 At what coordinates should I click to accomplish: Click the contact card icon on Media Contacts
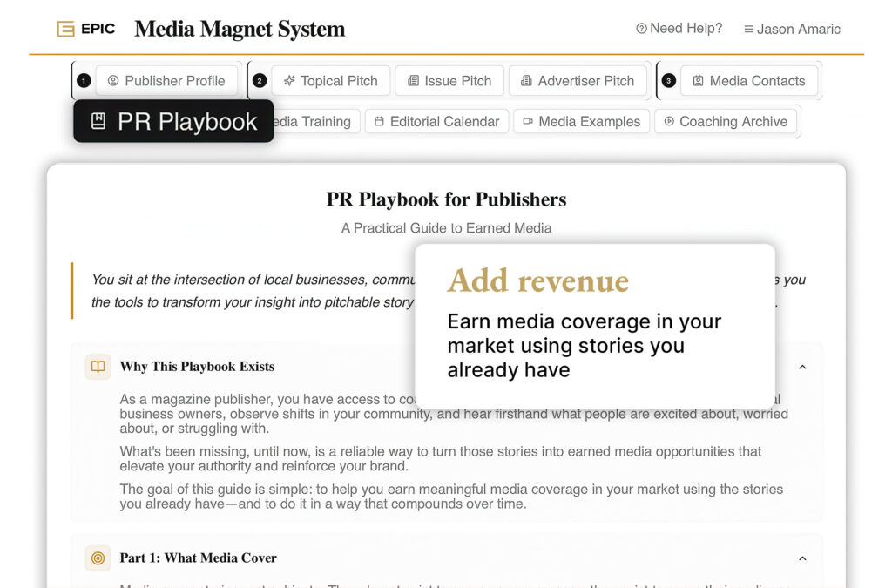[698, 81]
